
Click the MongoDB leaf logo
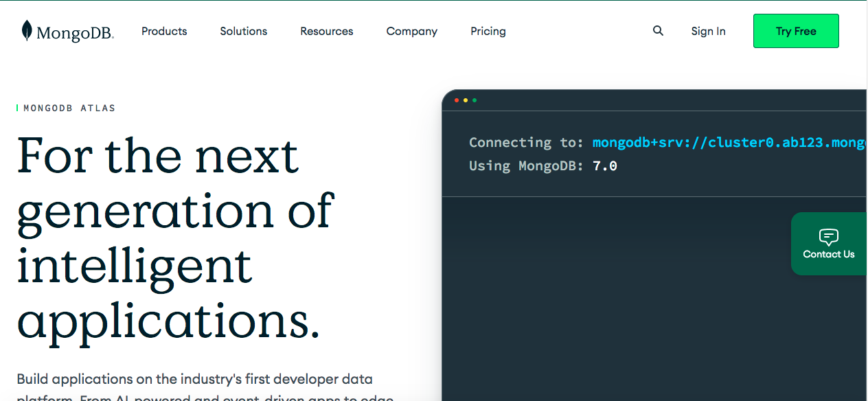coord(27,30)
